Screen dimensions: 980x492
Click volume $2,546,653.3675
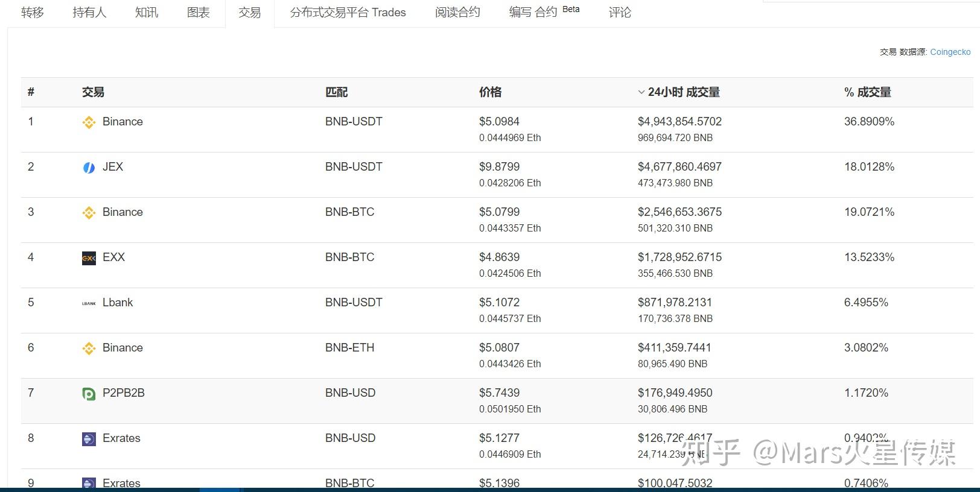(x=679, y=212)
